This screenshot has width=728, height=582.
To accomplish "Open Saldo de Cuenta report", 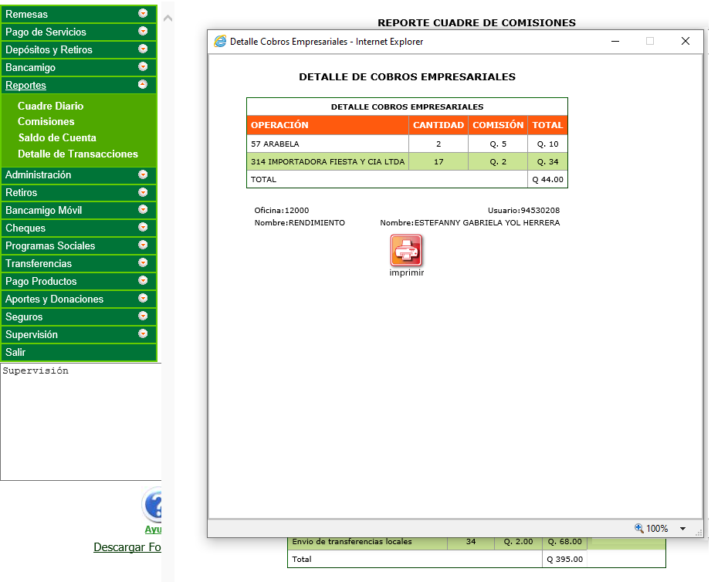I will click(x=57, y=137).
